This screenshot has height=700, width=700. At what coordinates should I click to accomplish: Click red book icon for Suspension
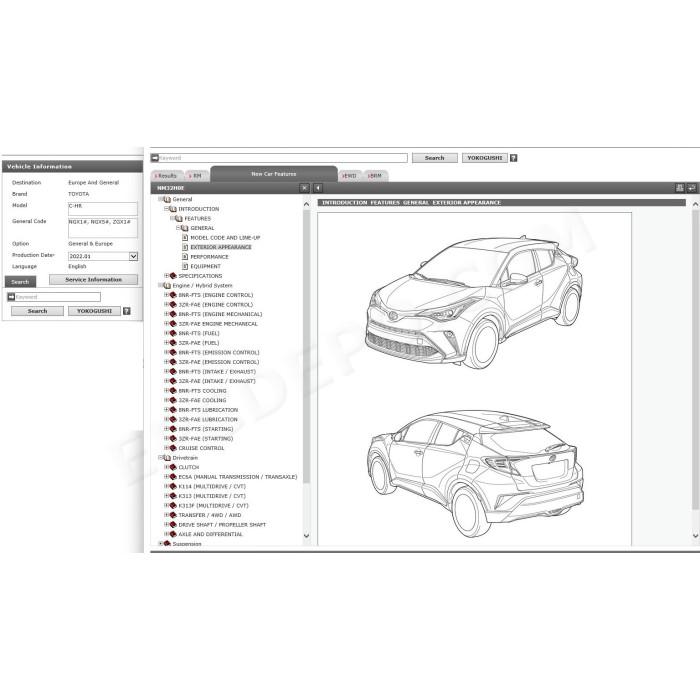point(167,544)
